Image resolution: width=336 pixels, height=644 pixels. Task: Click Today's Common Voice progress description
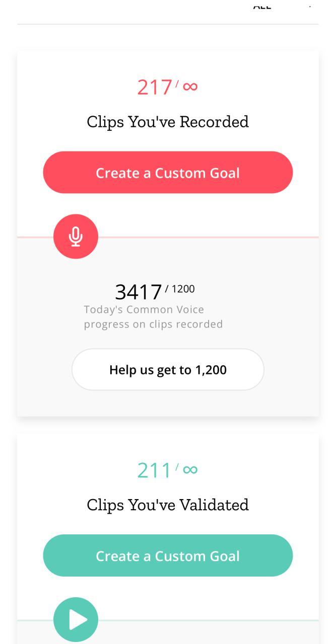click(153, 317)
